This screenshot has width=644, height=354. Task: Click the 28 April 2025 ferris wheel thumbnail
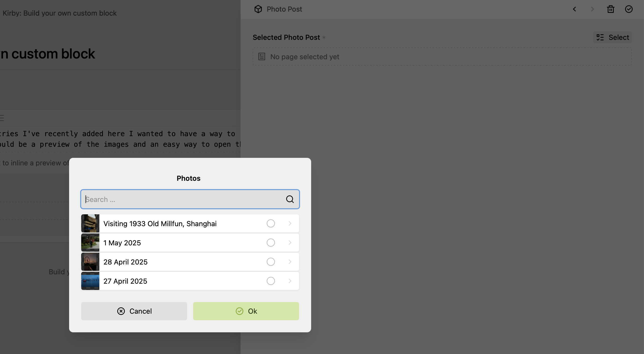tap(90, 262)
